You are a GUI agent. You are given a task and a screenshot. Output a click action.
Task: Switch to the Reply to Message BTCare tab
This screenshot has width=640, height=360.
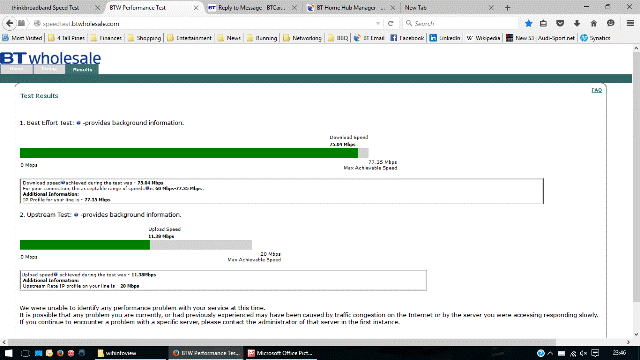point(252,8)
